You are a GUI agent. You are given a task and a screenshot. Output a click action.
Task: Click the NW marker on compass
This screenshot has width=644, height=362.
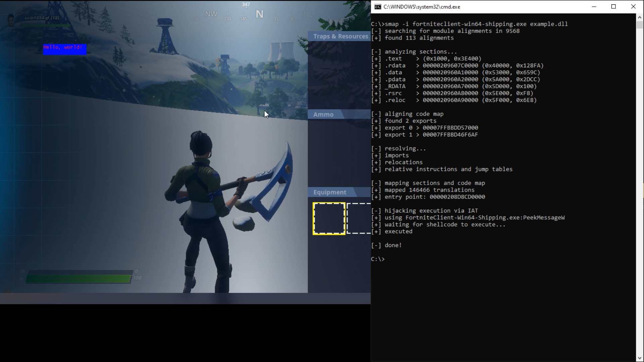click(211, 14)
